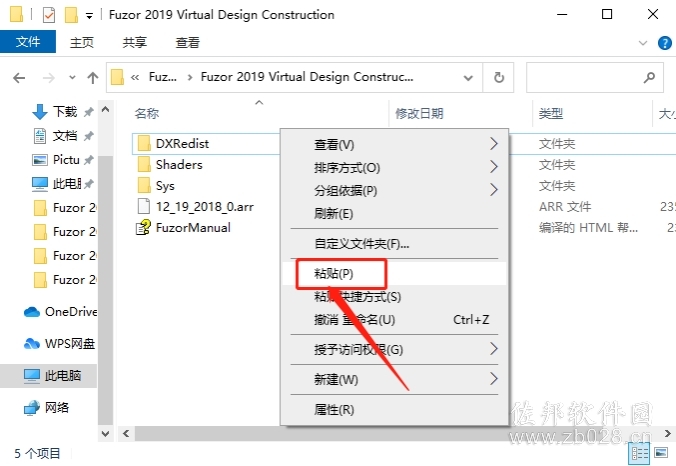Choose 粘贴快捷方式(S) option
Image resolution: width=676 pixels, height=466 pixels.
click(394, 297)
